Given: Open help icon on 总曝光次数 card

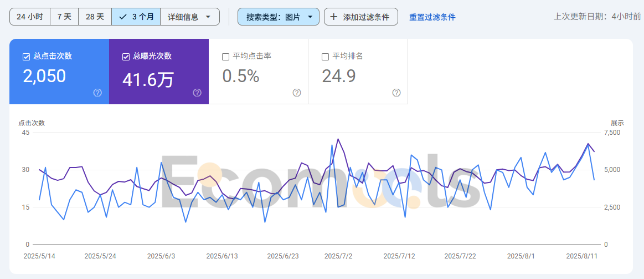Looking at the screenshot, I should click(x=197, y=93).
